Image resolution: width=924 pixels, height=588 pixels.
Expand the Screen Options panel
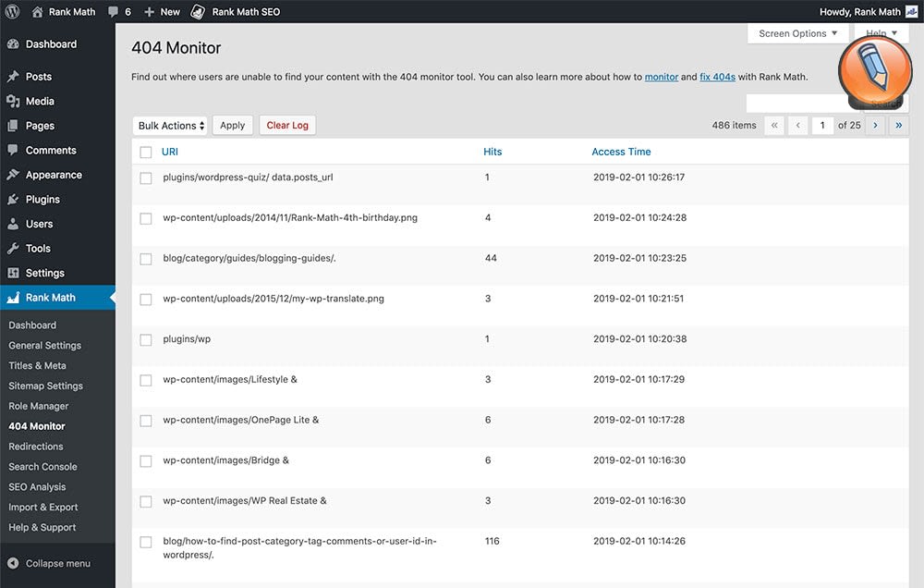798,33
